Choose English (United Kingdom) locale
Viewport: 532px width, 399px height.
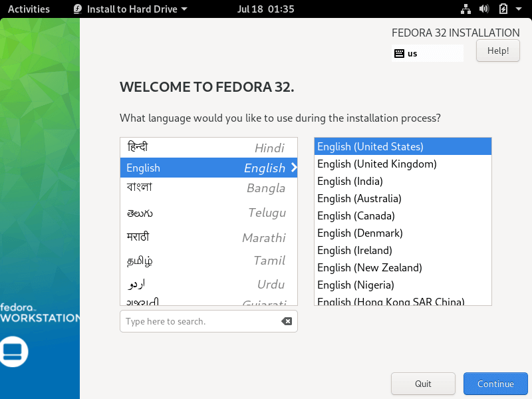(403, 164)
